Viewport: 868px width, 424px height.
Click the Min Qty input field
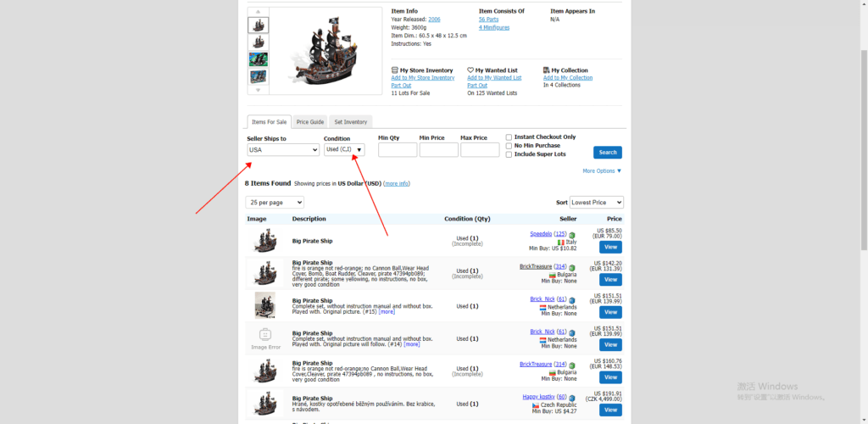398,150
